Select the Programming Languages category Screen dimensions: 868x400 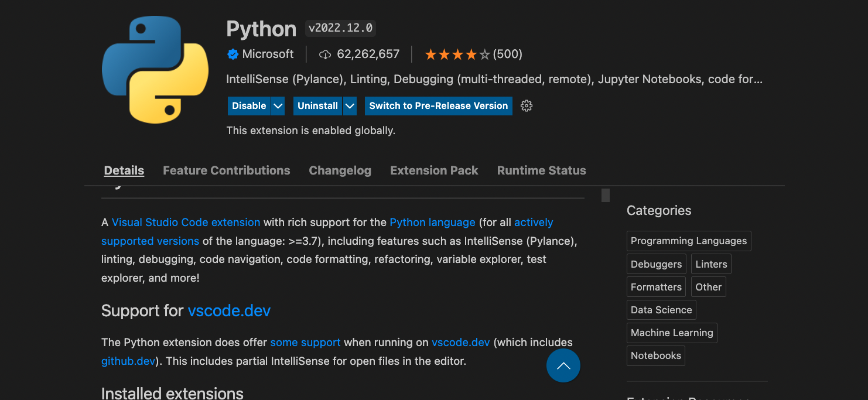(x=689, y=241)
